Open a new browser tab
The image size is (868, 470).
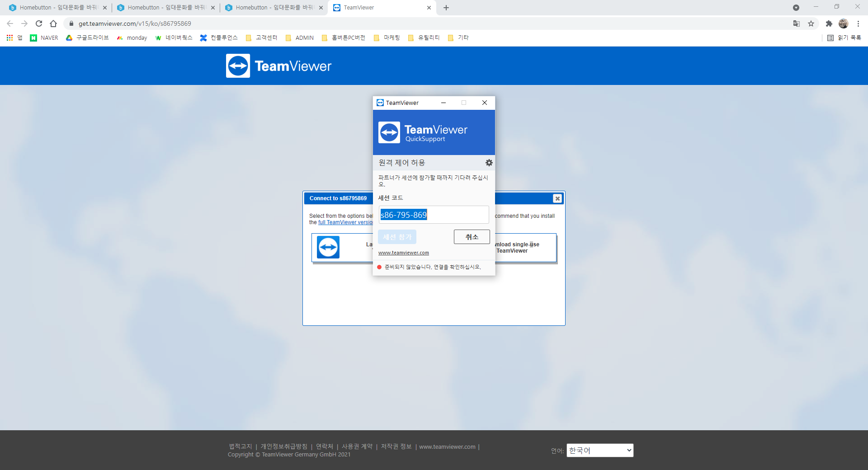coord(446,8)
